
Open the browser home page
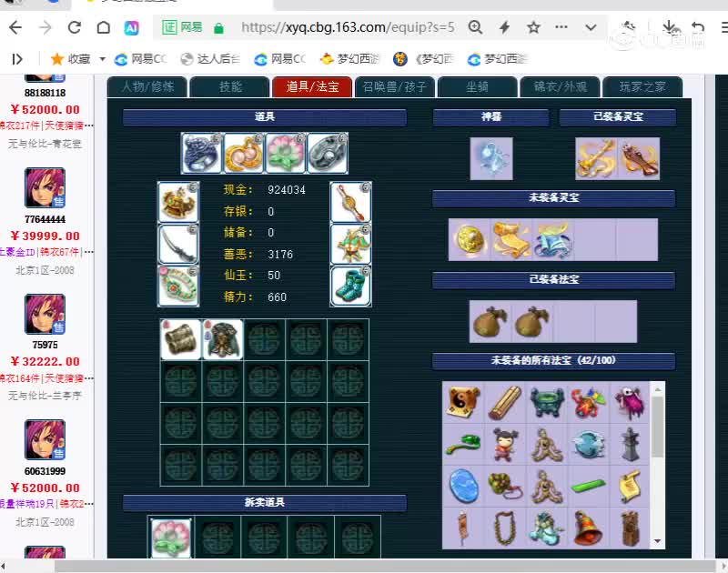tap(104, 28)
